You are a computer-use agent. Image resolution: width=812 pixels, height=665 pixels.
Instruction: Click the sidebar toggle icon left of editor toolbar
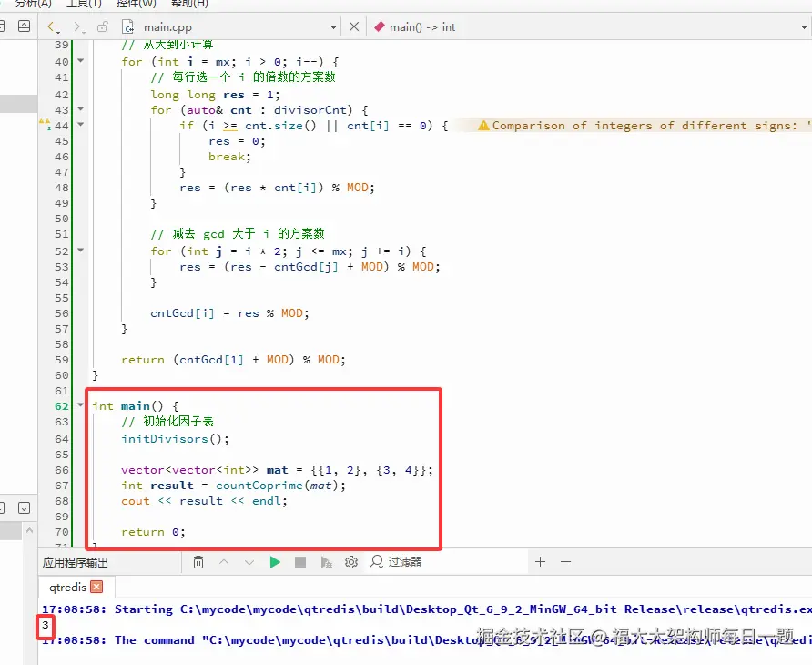[x=24, y=26]
